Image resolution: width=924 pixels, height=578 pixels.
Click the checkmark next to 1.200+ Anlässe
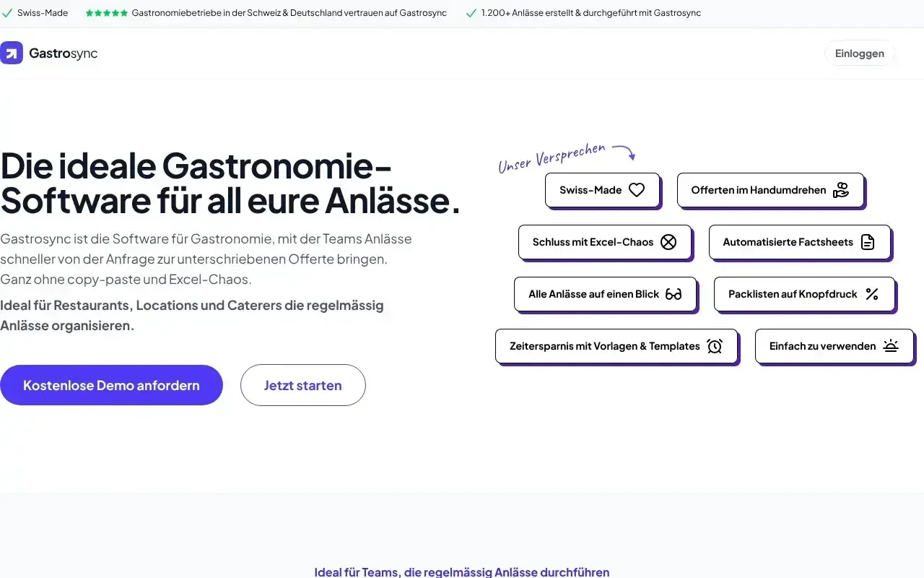[471, 12]
